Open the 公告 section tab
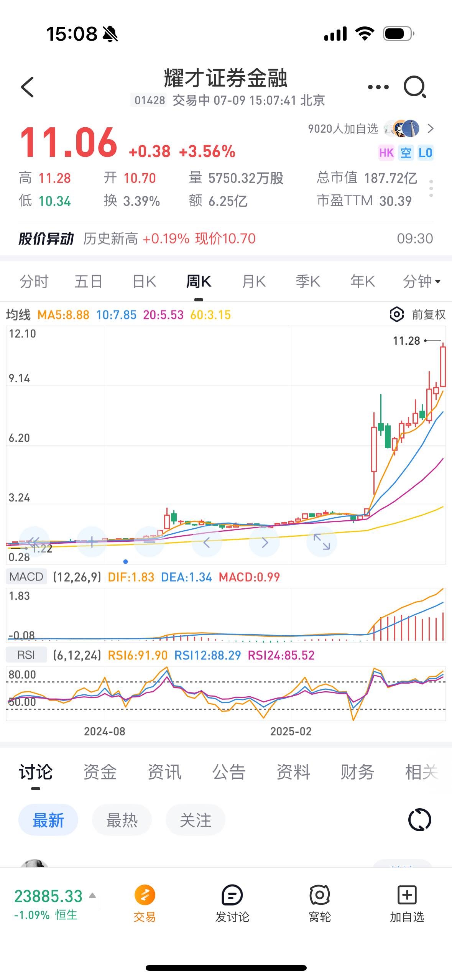Screen dimensions: 452x980 tap(229, 772)
